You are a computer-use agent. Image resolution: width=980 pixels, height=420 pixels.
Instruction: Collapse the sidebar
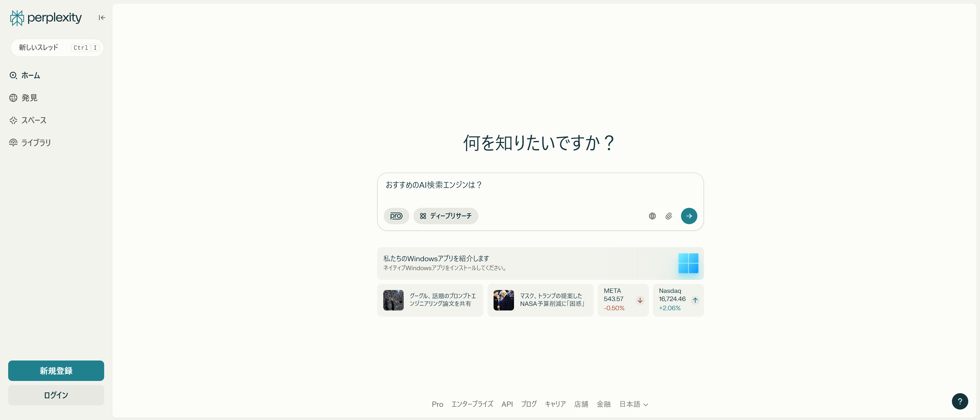click(x=101, y=18)
